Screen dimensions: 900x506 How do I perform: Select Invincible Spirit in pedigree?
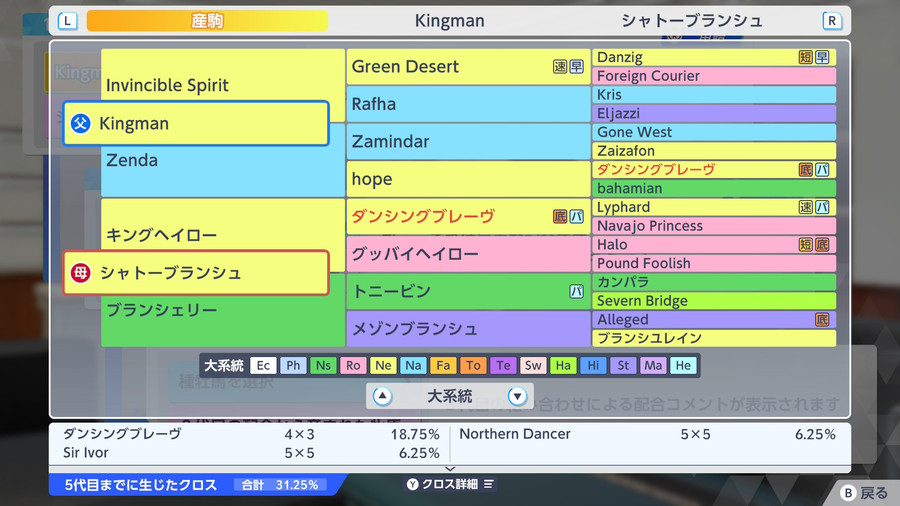pos(223,85)
